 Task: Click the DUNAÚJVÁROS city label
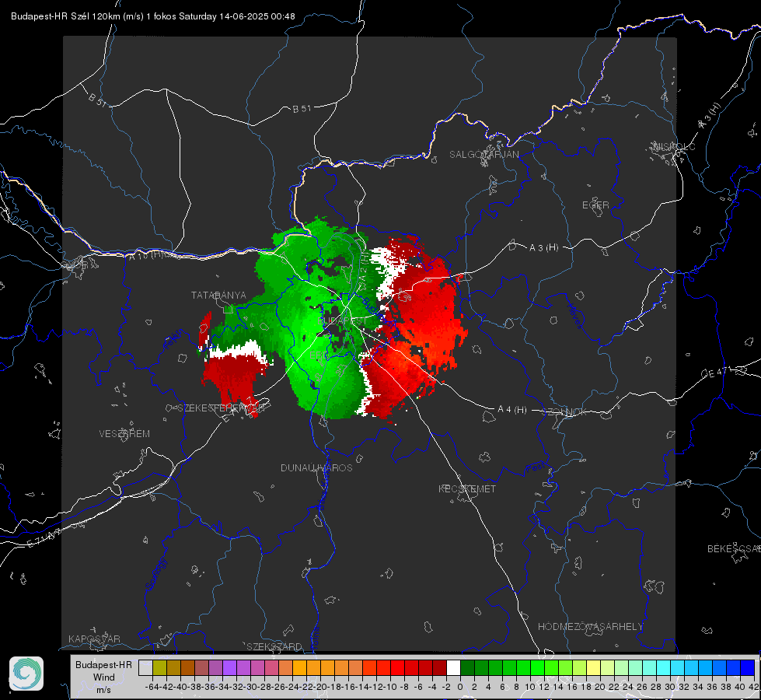[316, 467]
